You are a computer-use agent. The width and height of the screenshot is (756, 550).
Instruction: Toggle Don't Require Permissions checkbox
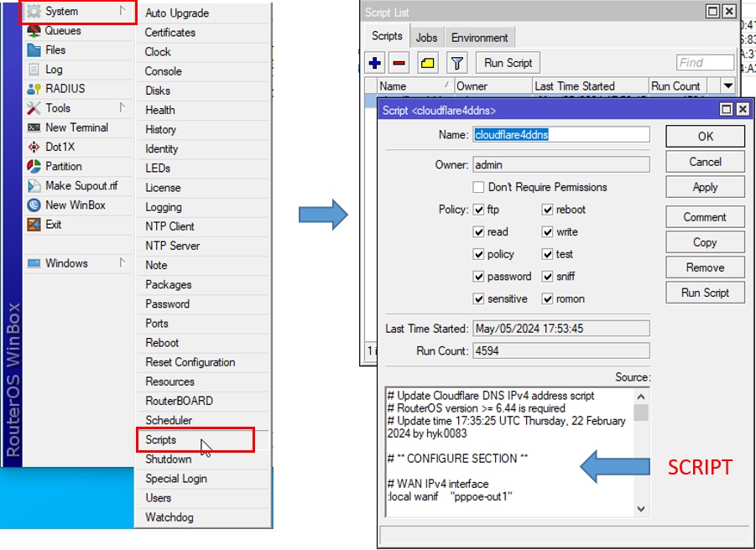(478, 187)
